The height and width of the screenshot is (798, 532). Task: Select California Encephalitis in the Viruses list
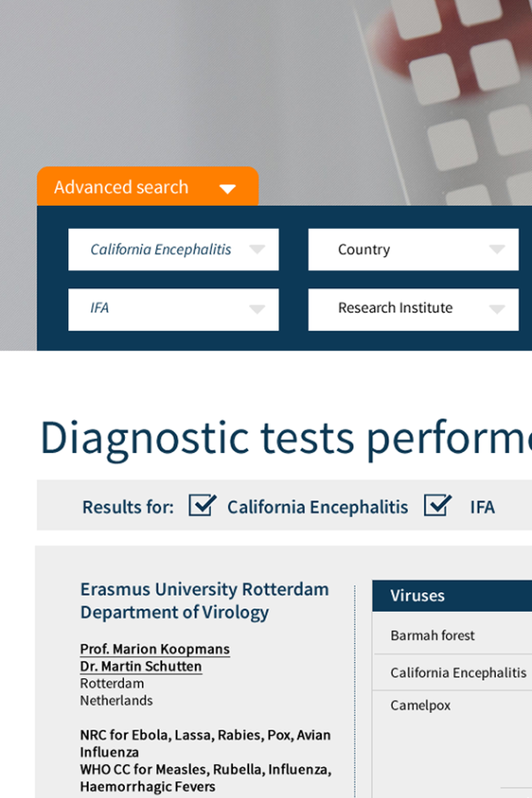click(458, 673)
